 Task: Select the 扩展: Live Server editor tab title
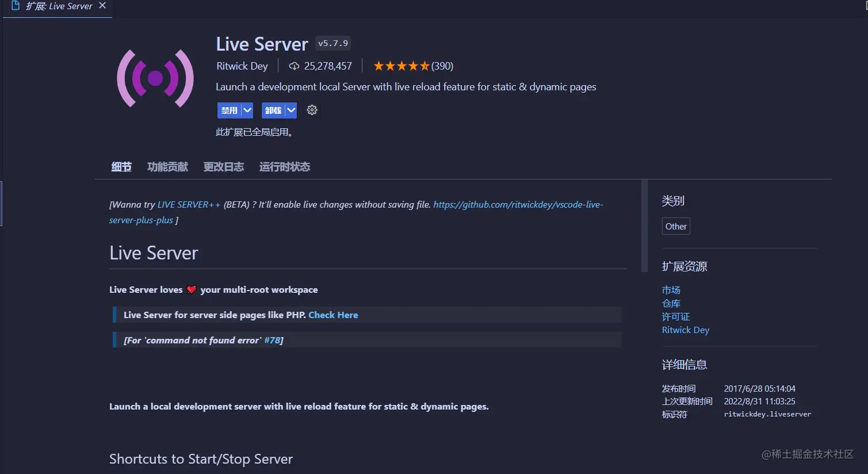point(59,6)
